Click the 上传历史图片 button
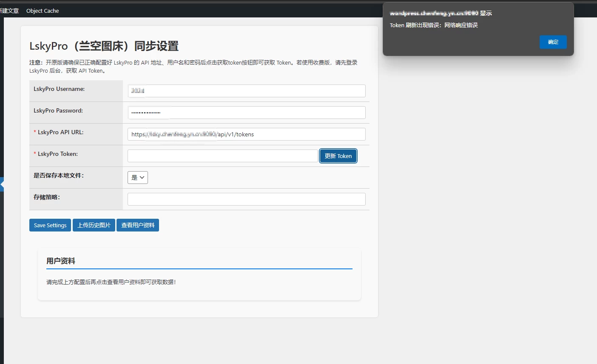 pyautogui.click(x=94, y=225)
